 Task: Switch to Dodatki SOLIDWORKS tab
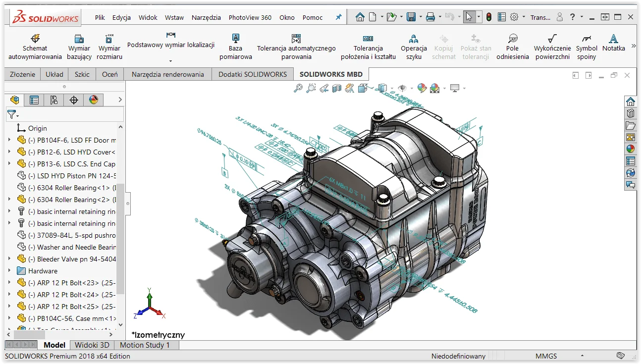click(x=253, y=74)
